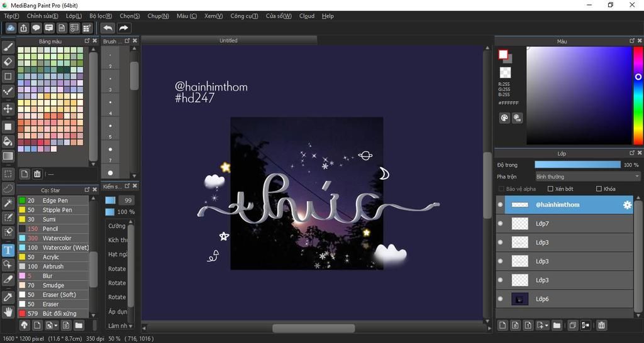Viewport: 644px width, 343px height.
Task: Select the Airbrush brush
Action: [x=53, y=266]
